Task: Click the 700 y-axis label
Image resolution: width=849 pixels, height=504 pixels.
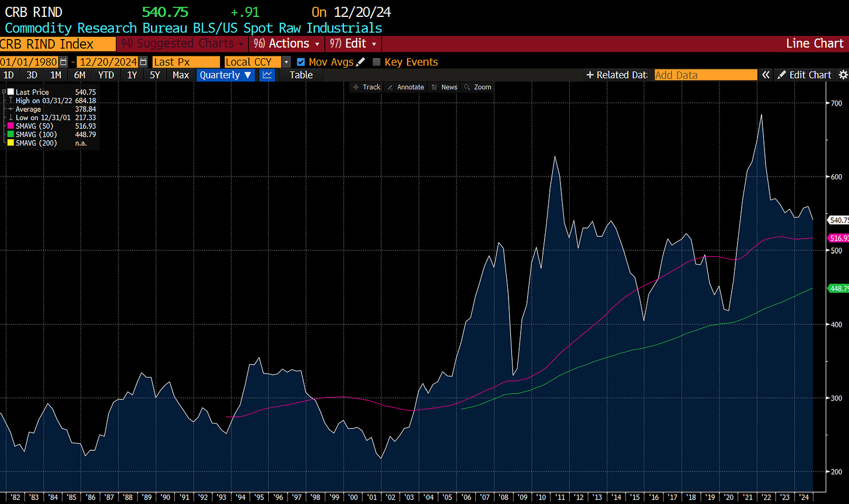Action: [x=836, y=103]
